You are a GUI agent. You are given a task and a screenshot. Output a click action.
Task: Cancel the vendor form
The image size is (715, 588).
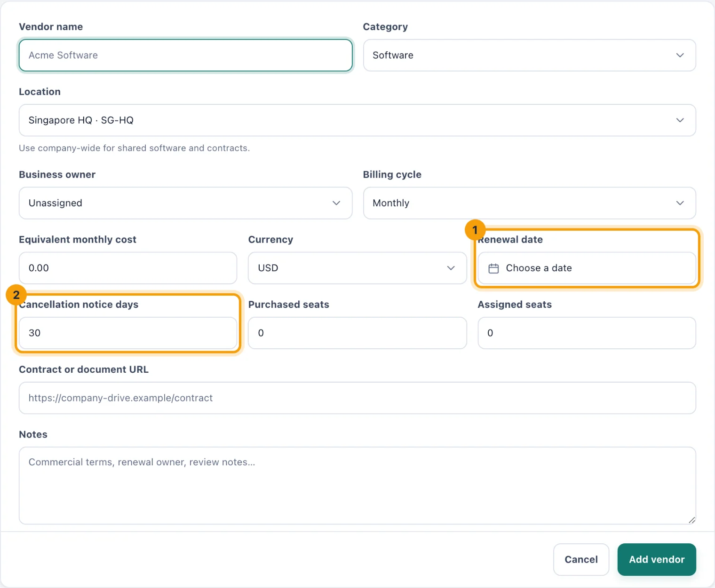pos(581,559)
